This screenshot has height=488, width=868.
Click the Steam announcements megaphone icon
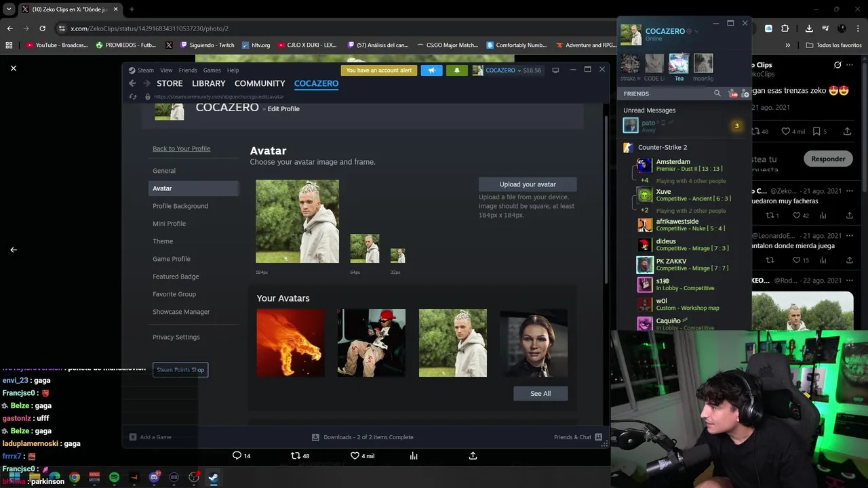click(431, 70)
